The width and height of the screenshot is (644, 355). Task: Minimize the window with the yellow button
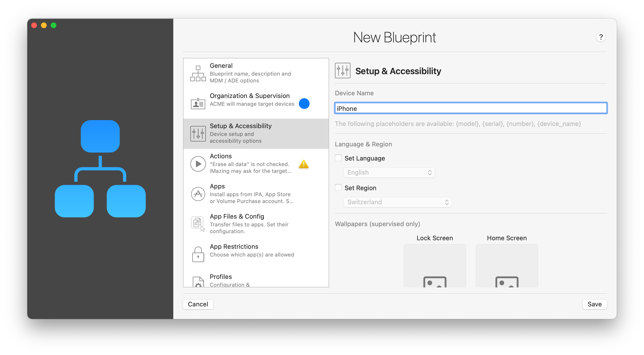(x=44, y=25)
